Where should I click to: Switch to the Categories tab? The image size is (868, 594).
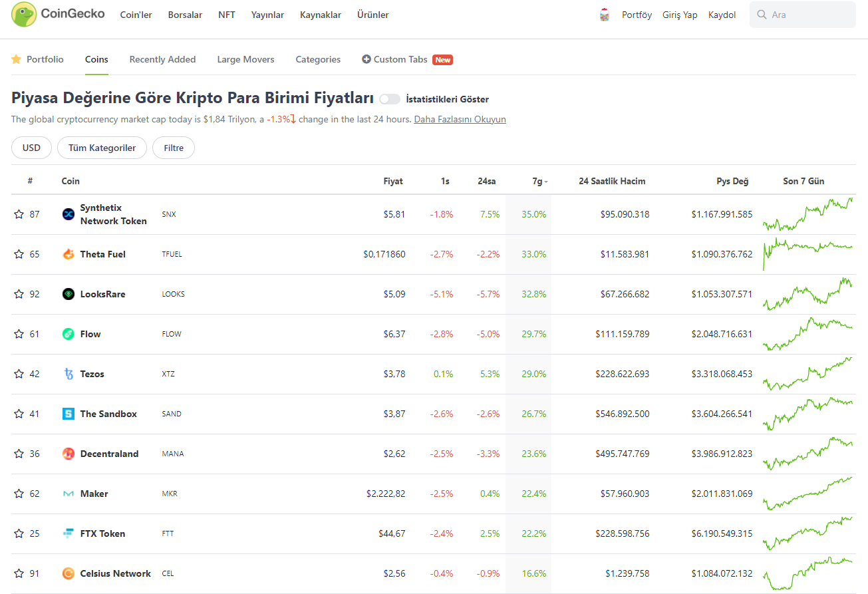[318, 59]
